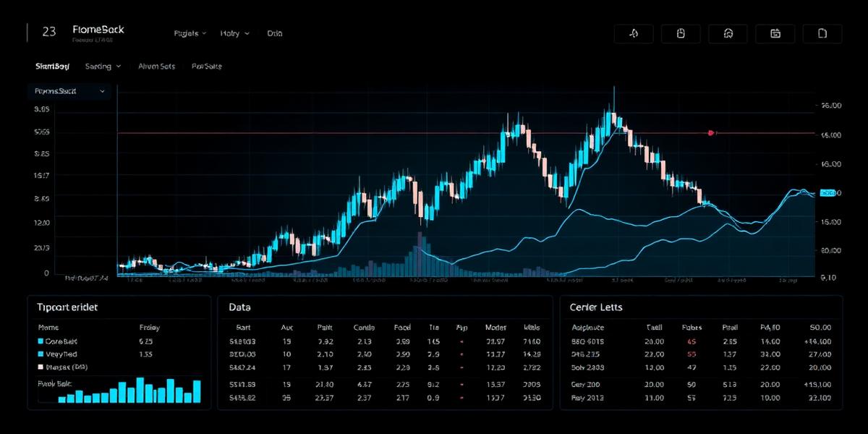Open the Data menu item in top header

click(276, 33)
